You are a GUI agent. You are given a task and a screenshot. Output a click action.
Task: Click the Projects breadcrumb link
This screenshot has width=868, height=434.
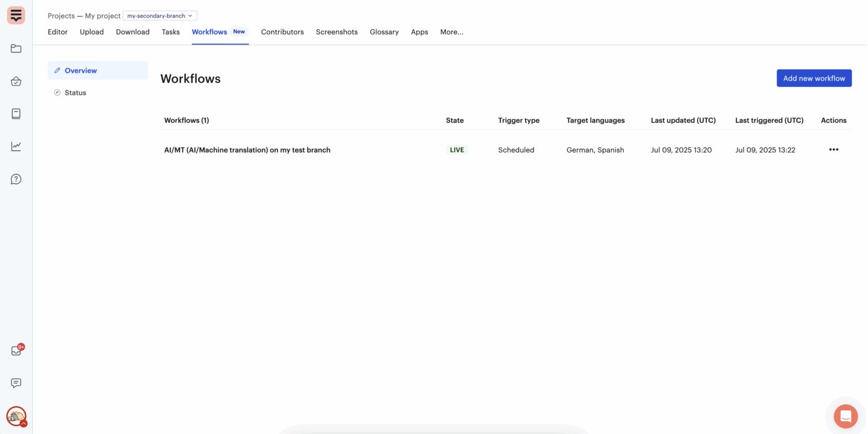[61, 16]
